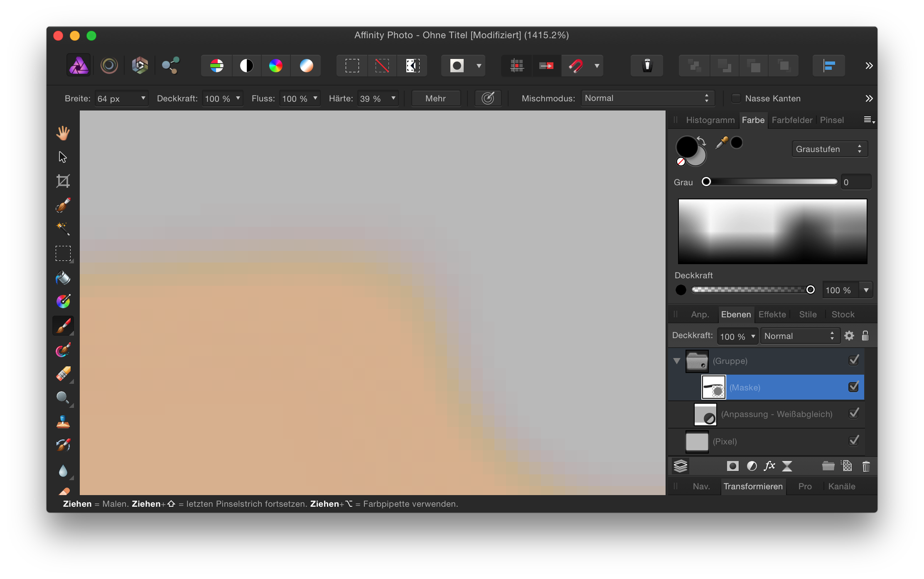
Task: Select the Hand (view) tool
Action: tap(63, 133)
